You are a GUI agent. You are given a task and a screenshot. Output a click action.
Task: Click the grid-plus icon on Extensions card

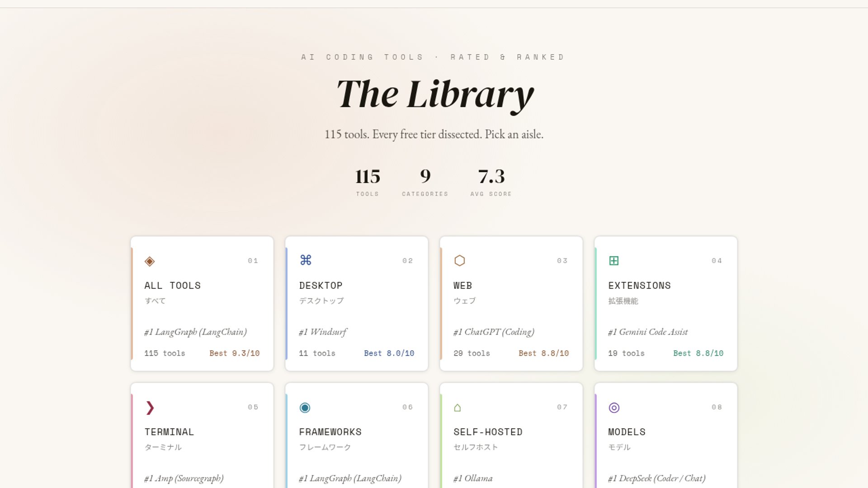click(x=613, y=261)
